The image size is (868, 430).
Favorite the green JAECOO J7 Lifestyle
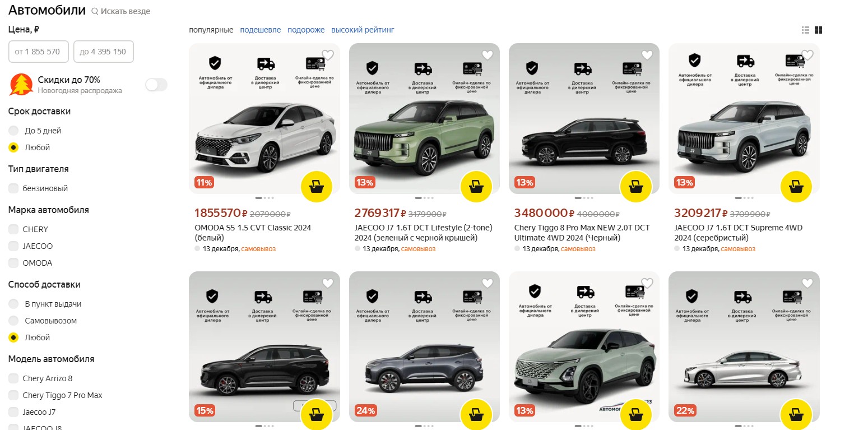click(488, 55)
